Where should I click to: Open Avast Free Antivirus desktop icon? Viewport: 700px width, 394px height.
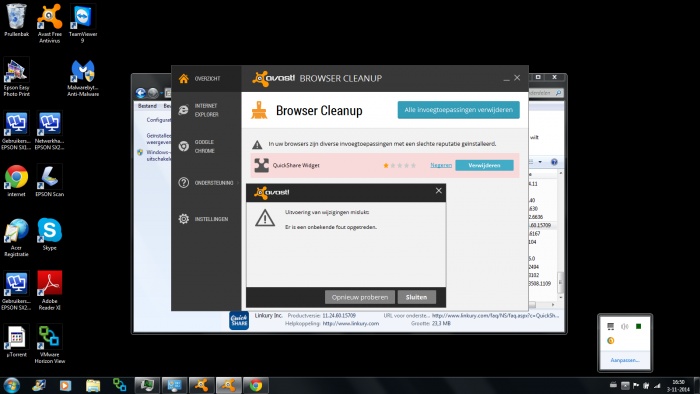pos(50,23)
